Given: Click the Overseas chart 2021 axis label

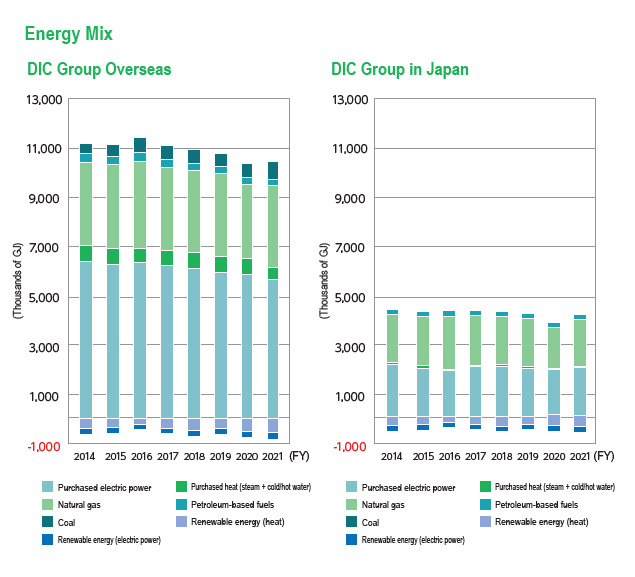Looking at the screenshot, I should tap(273, 456).
